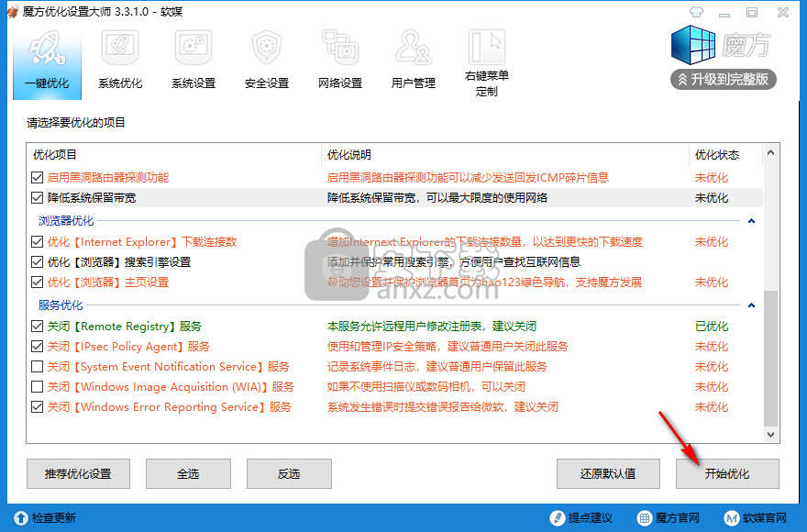Uncheck 关闭 Windows Error Reporting Service
The image size is (807, 532).
[37, 407]
